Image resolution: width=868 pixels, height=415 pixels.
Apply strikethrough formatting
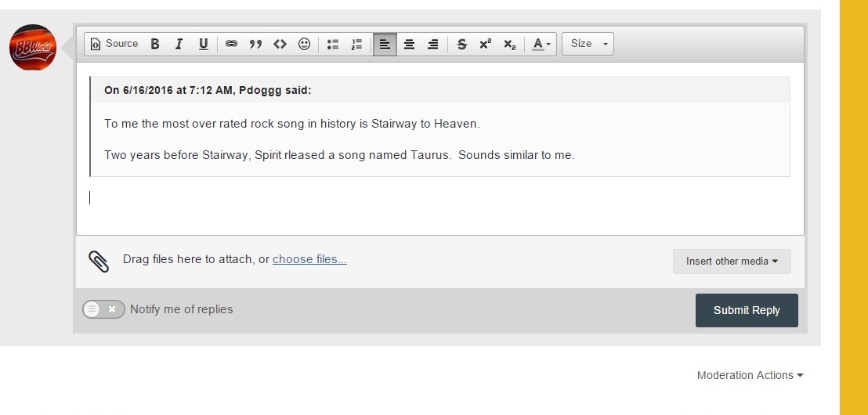461,44
